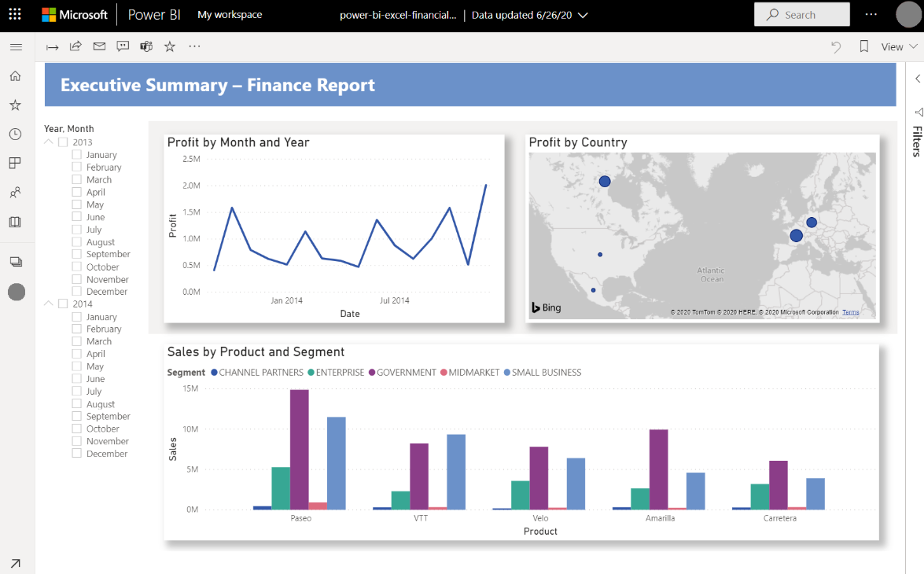
Task: Subscribe via the email envelope icon
Action: coord(99,46)
